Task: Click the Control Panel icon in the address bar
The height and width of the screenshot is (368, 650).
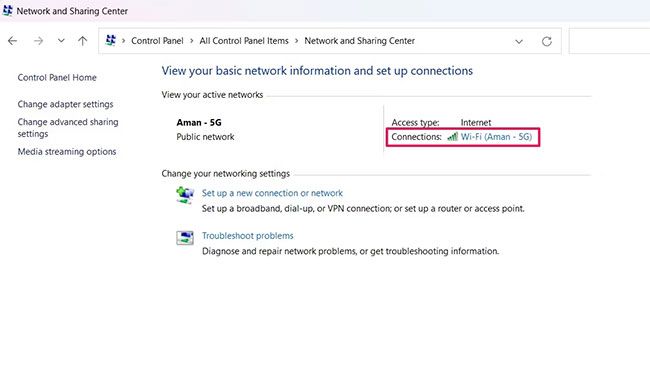Action: 111,41
